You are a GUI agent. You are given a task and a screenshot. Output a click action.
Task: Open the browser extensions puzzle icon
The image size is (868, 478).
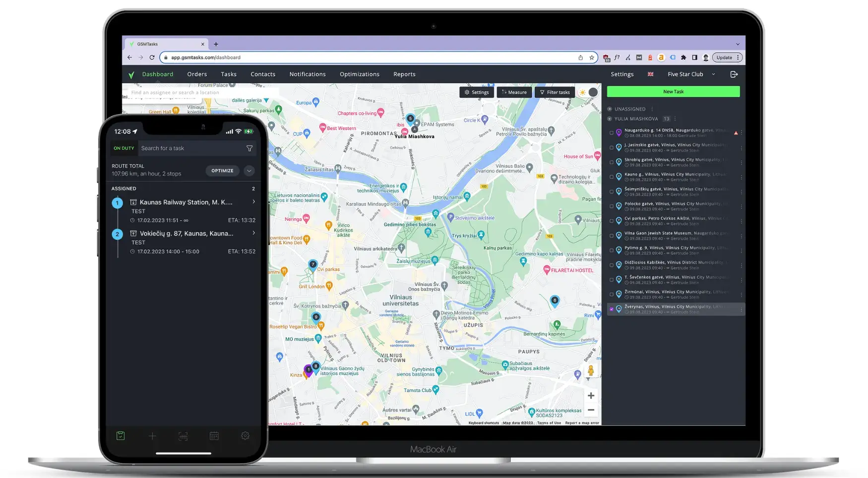[683, 58]
